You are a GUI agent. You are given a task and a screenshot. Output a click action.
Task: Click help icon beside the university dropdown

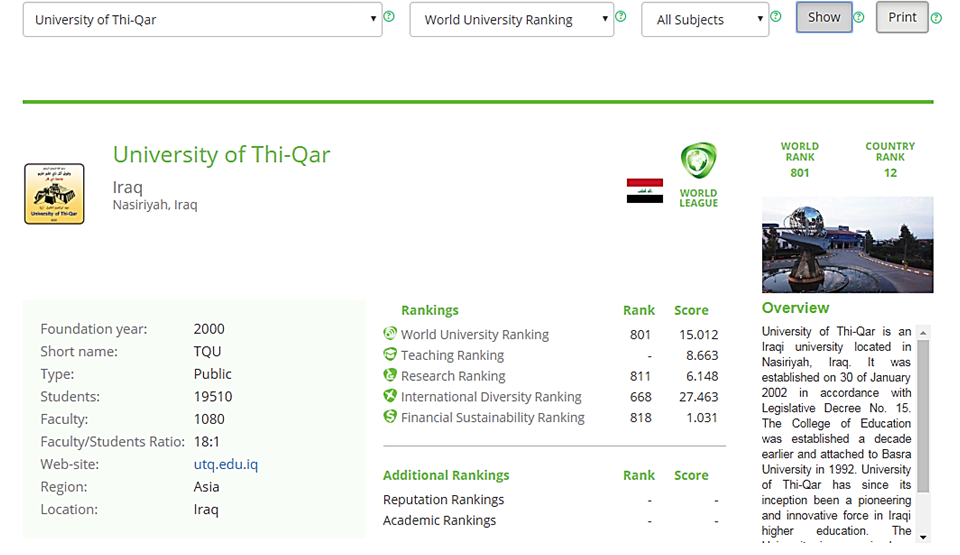[389, 17]
